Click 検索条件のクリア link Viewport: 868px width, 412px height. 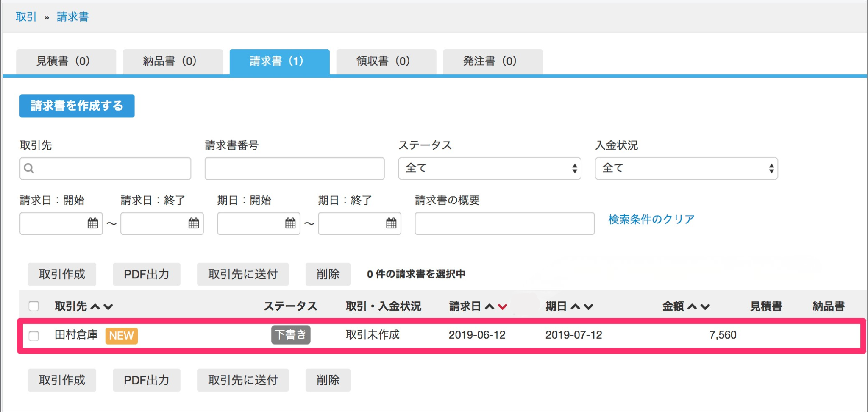pos(651,220)
